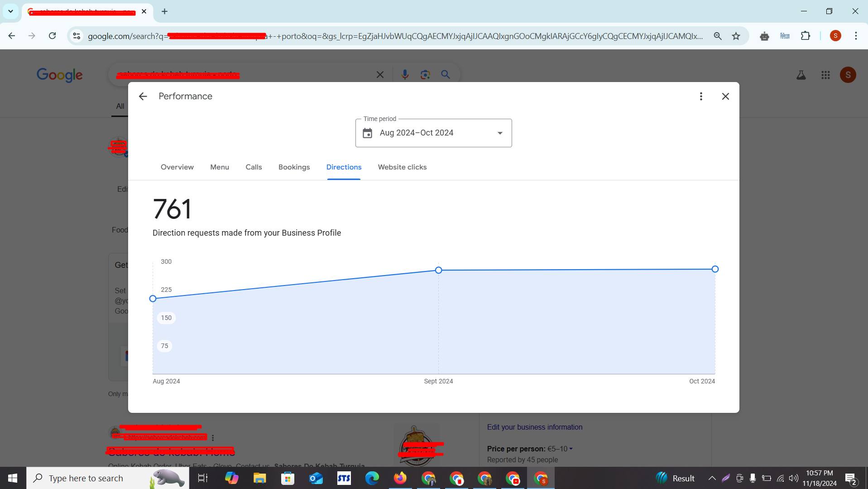Open Firefox from the taskbar
Screen dimensions: 868x489
[400, 478]
